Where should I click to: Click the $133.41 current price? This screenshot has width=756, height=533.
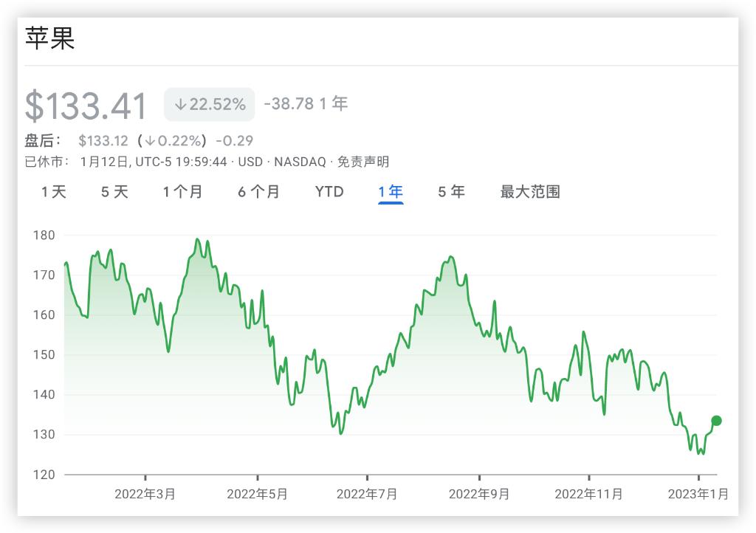[86, 106]
